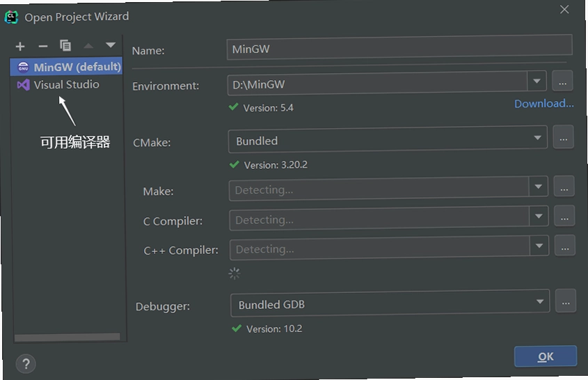Click Version: 3.20.2 status text
This screenshot has height=380, width=588.
pyautogui.click(x=276, y=165)
